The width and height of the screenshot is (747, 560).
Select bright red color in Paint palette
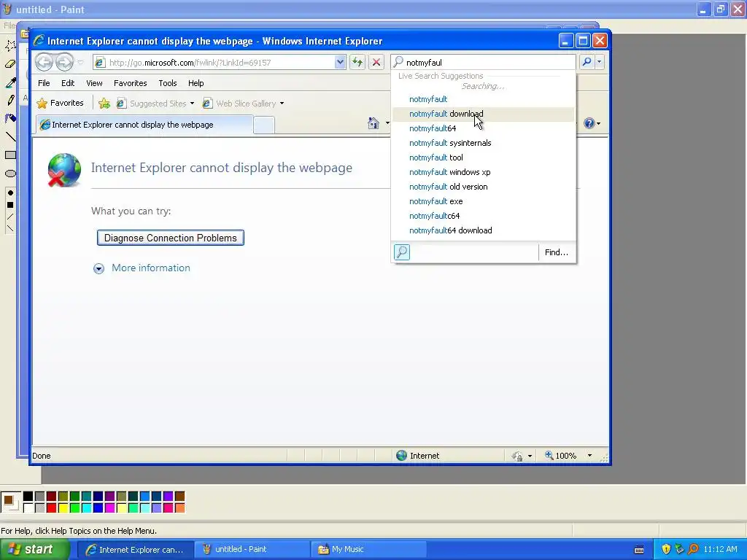52,508
